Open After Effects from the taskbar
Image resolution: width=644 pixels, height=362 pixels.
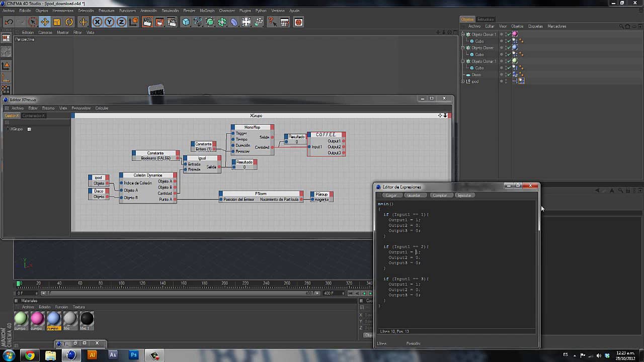click(113, 355)
